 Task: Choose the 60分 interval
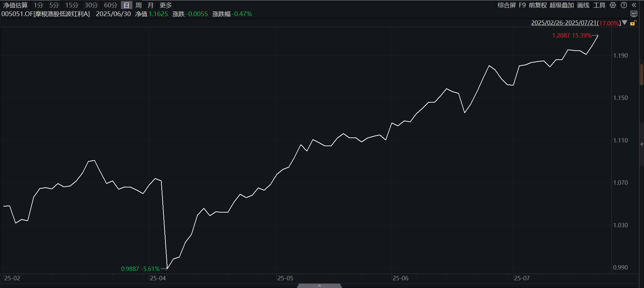point(111,5)
